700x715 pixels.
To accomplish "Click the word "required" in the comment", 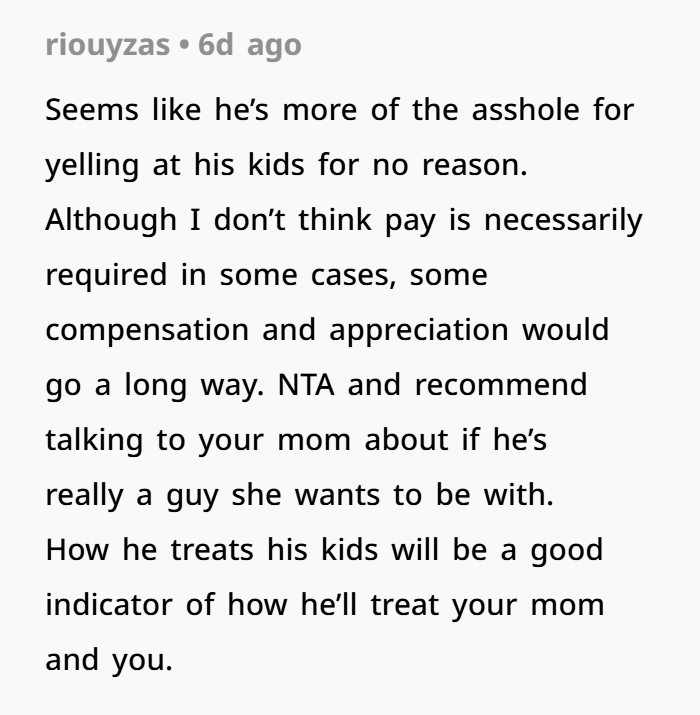I will coord(105,275).
